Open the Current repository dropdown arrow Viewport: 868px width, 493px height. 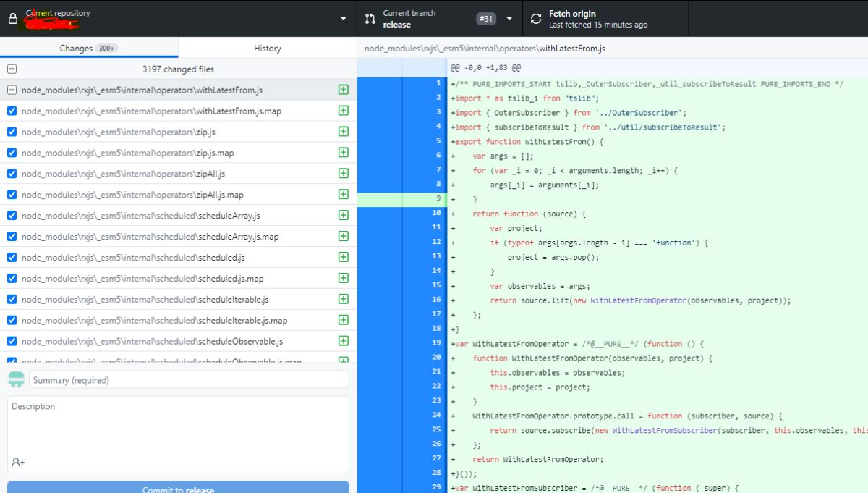[x=344, y=20]
